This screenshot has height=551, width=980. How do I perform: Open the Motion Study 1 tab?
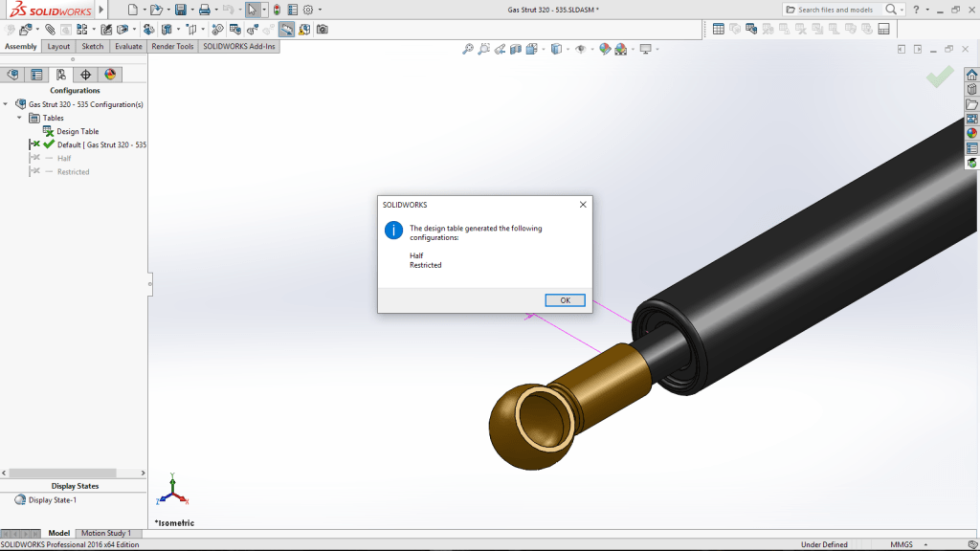coord(105,533)
